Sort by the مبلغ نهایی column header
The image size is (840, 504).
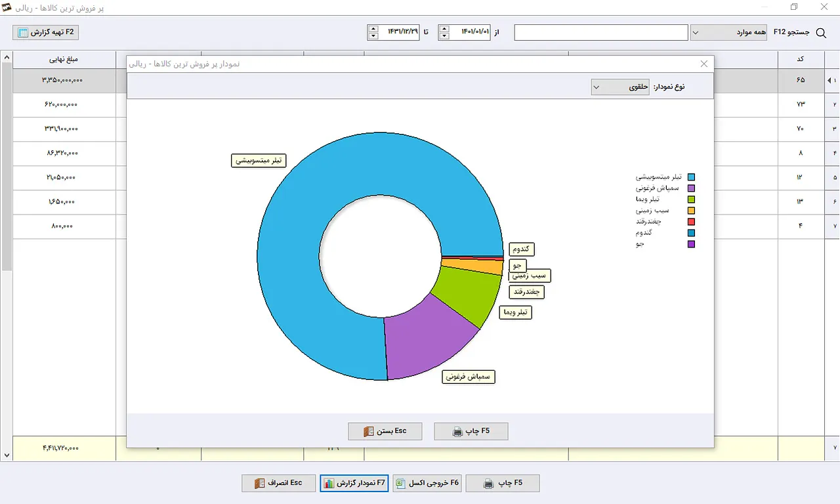tap(64, 59)
